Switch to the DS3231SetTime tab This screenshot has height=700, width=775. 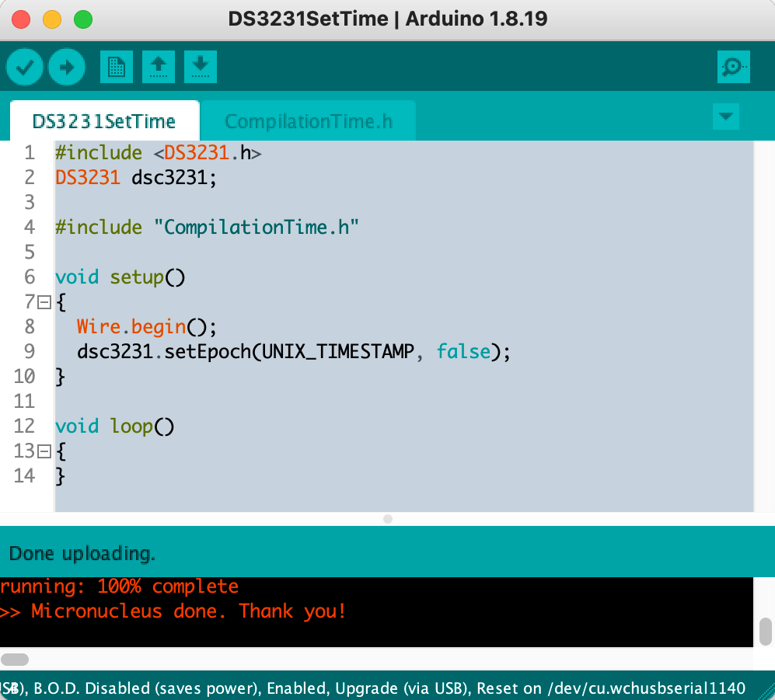pyautogui.click(x=104, y=121)
